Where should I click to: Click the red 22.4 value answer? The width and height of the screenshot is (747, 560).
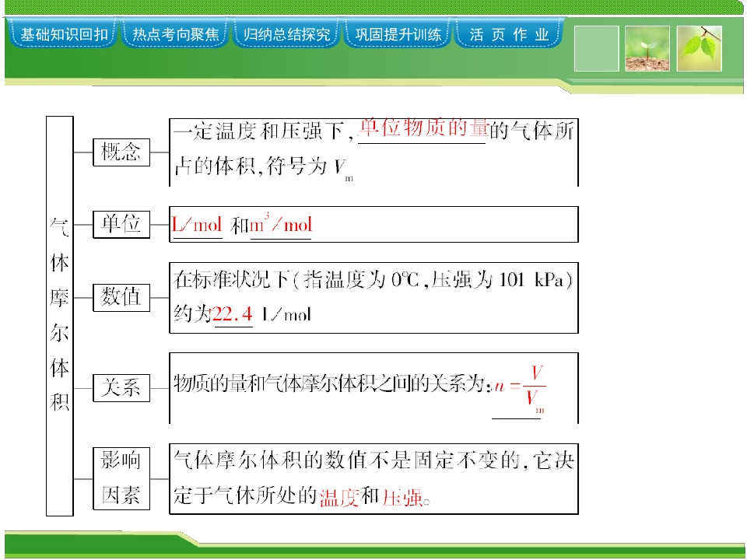coord(233,314)
